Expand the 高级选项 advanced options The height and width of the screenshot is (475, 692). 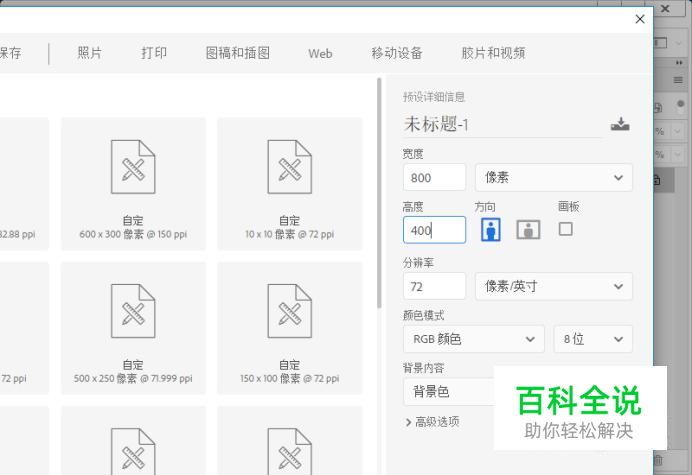432,422
